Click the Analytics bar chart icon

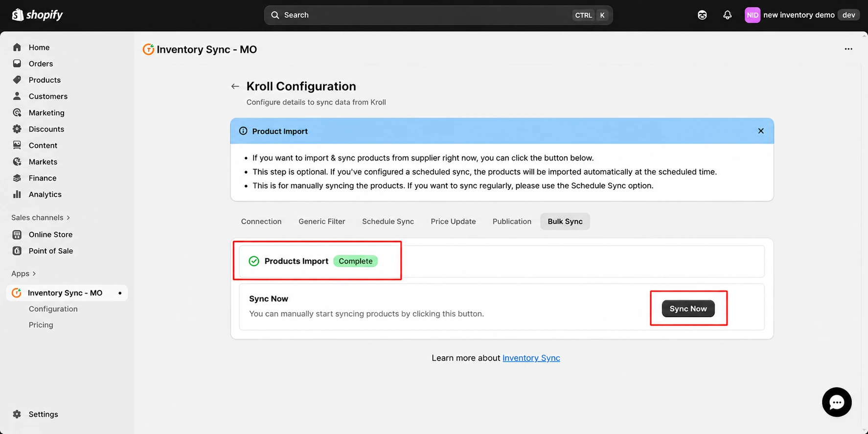point(17,194)
